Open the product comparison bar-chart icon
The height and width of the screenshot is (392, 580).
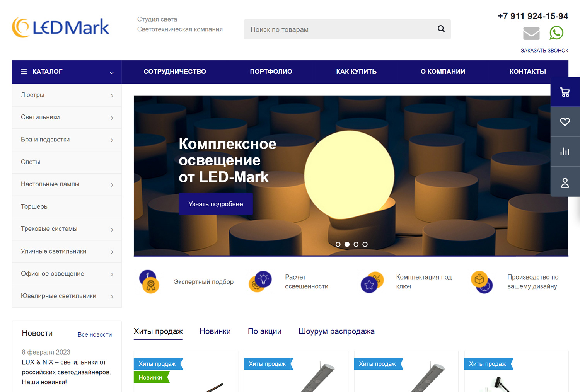point(565,151)
